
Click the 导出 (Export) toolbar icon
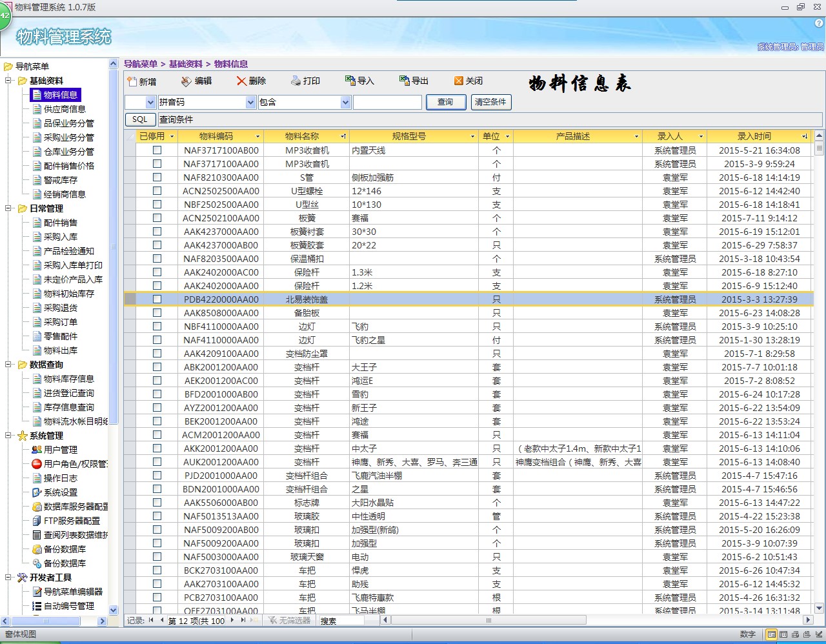pos(404,81)
